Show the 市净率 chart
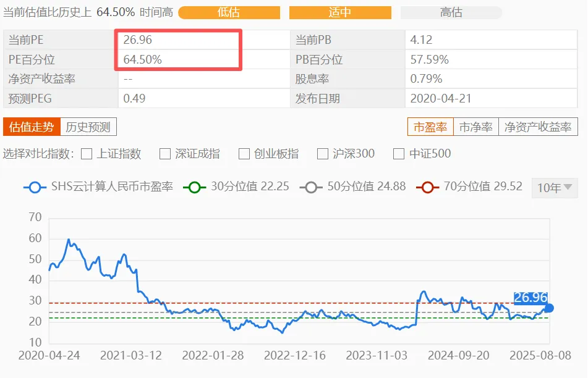This screenshot has width=588, height=378. 475,127
